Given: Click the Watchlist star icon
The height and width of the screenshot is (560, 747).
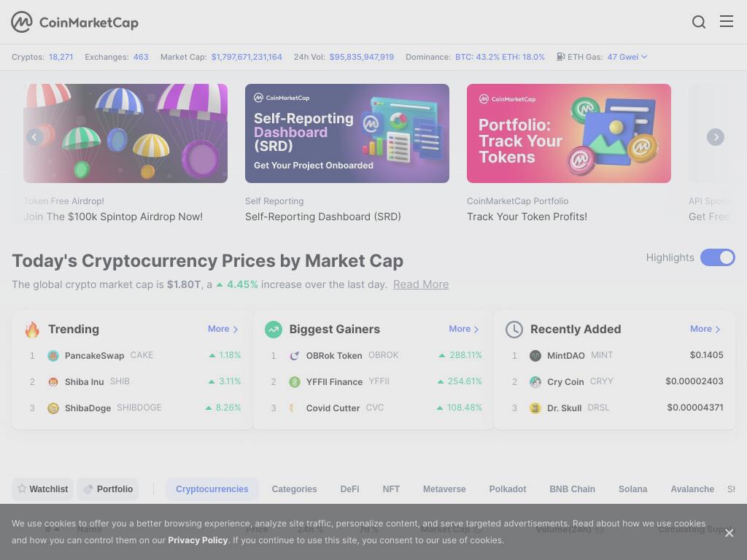Looking at the screenshot, I should coord(22,489).
